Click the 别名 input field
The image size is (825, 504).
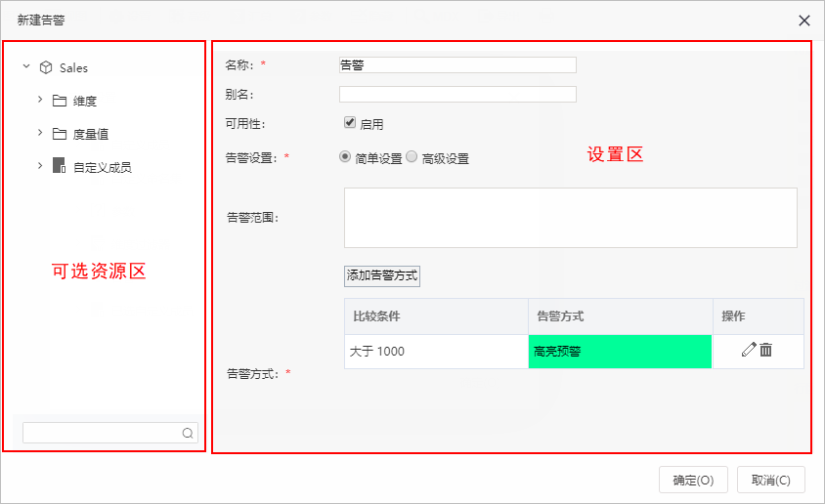457,95
